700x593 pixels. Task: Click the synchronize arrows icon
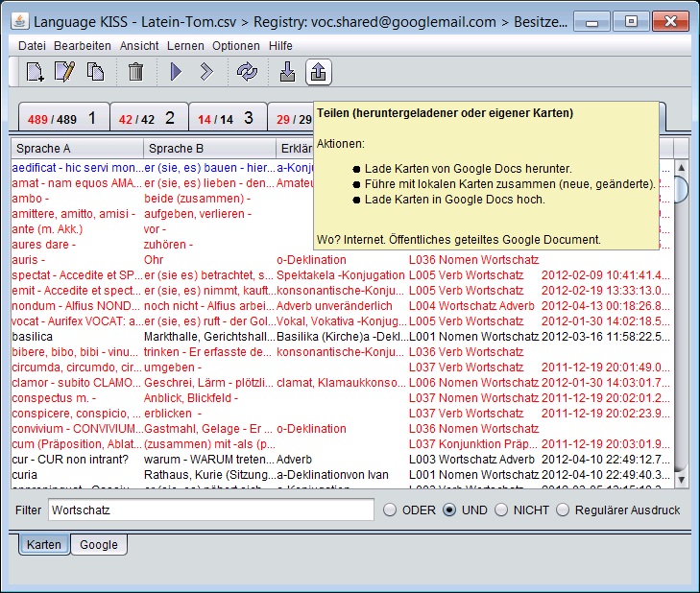pyautogui.click(x=247, y=72)
